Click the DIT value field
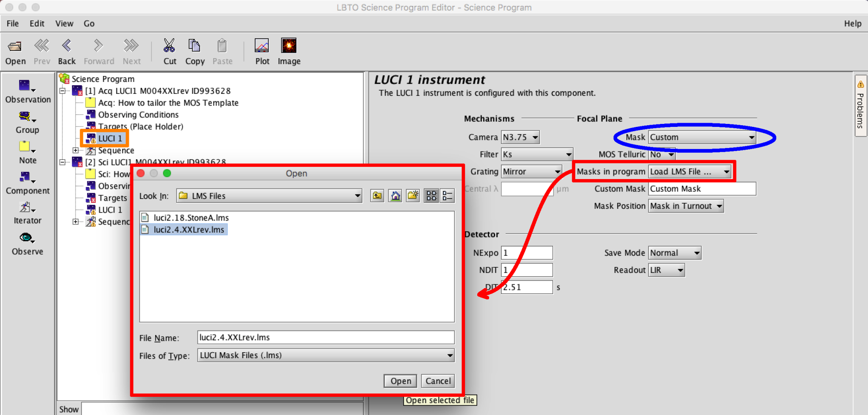This screenshot has height=415, width=868. click(x=527, y=287)
